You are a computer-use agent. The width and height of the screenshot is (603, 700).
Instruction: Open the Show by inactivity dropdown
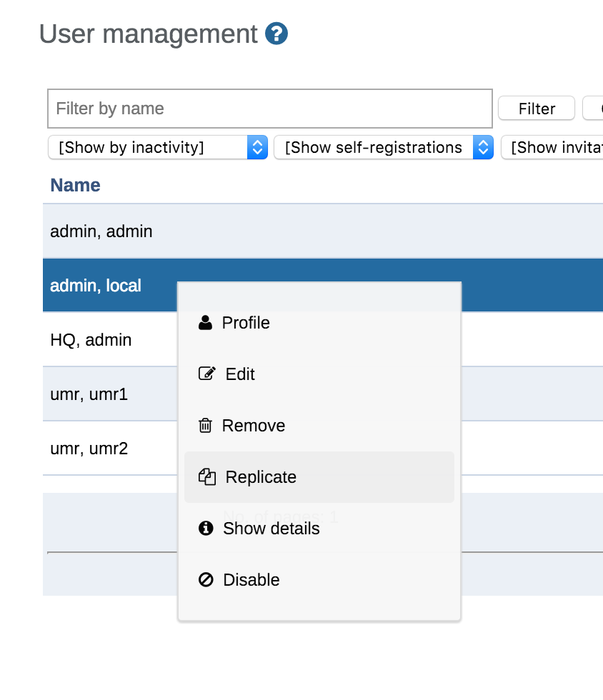coord(157,148)
